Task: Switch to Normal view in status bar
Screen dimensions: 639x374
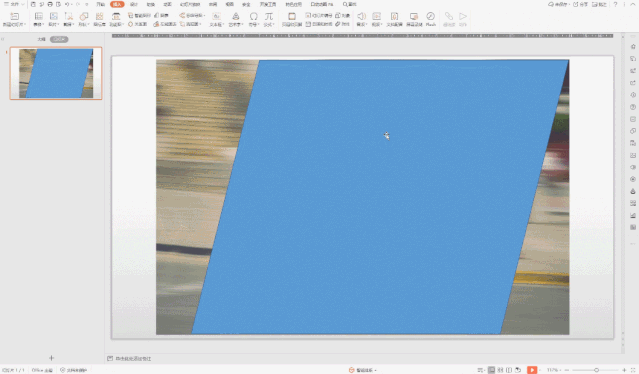Action: (491, 370)
